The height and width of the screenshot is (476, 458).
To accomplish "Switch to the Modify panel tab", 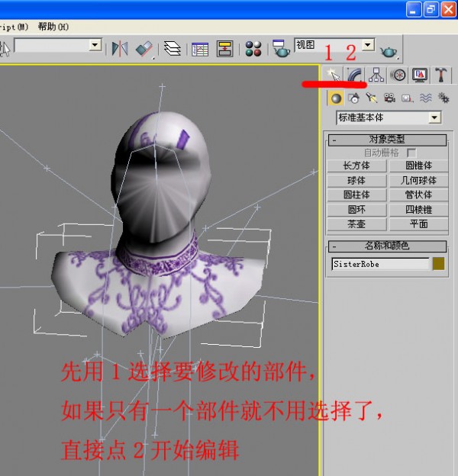I will click(354, 75).
